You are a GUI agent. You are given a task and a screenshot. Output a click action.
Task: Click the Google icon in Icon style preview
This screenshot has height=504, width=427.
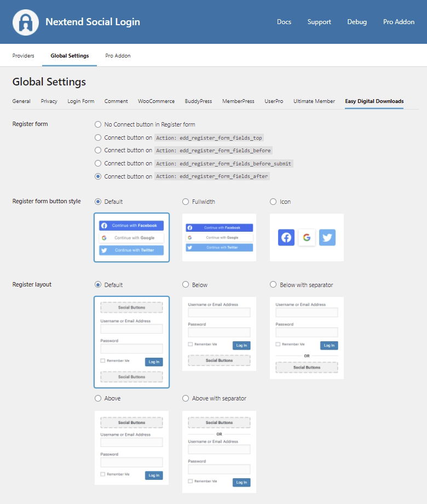[307, 237]
